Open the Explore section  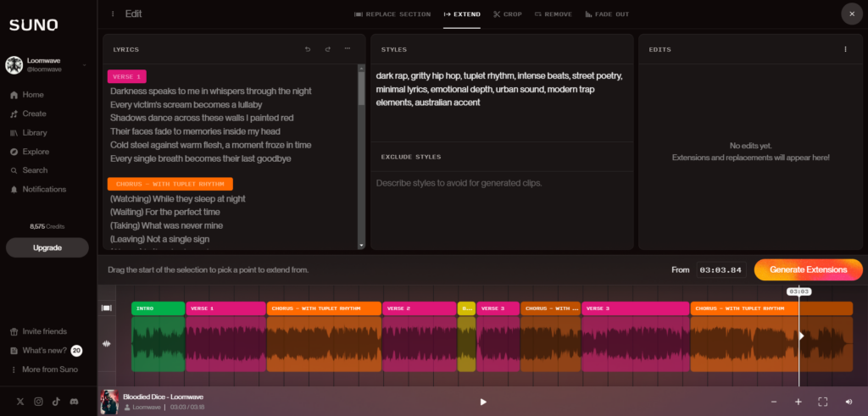point(30,152)
